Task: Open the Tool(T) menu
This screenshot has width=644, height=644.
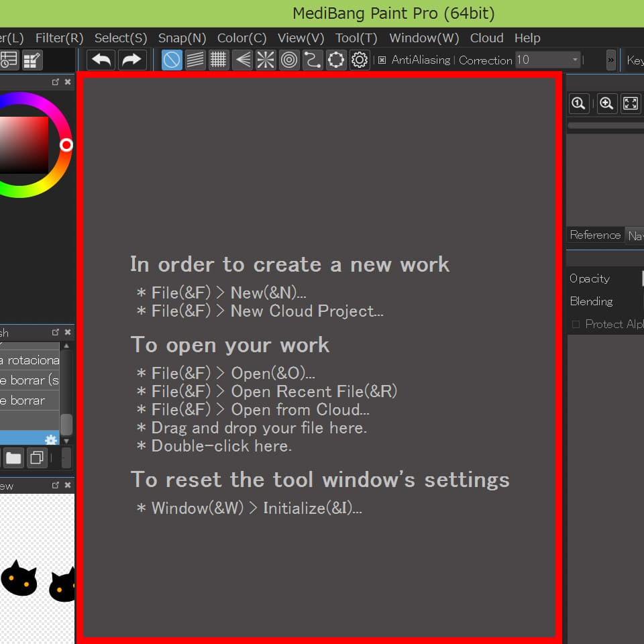Action: coord(356,38)
